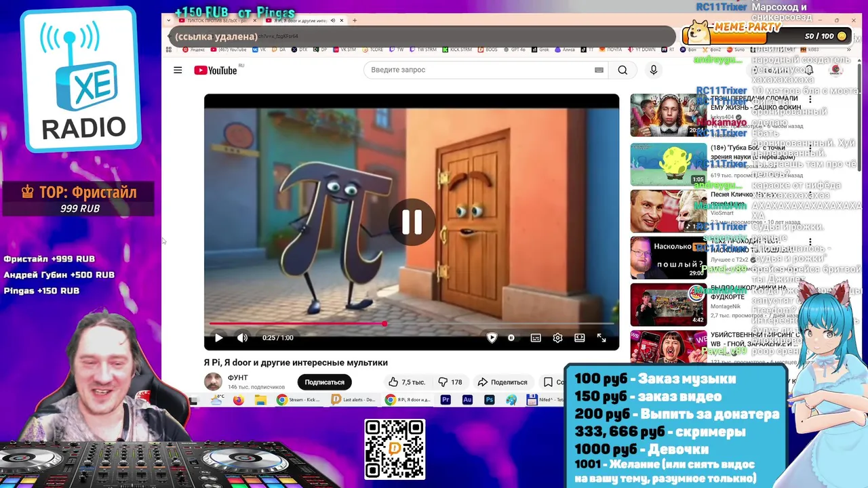Switch to 'Last alerts' taskbar window
This screenshot has height=488, width=868.
[x=353, y=400]
